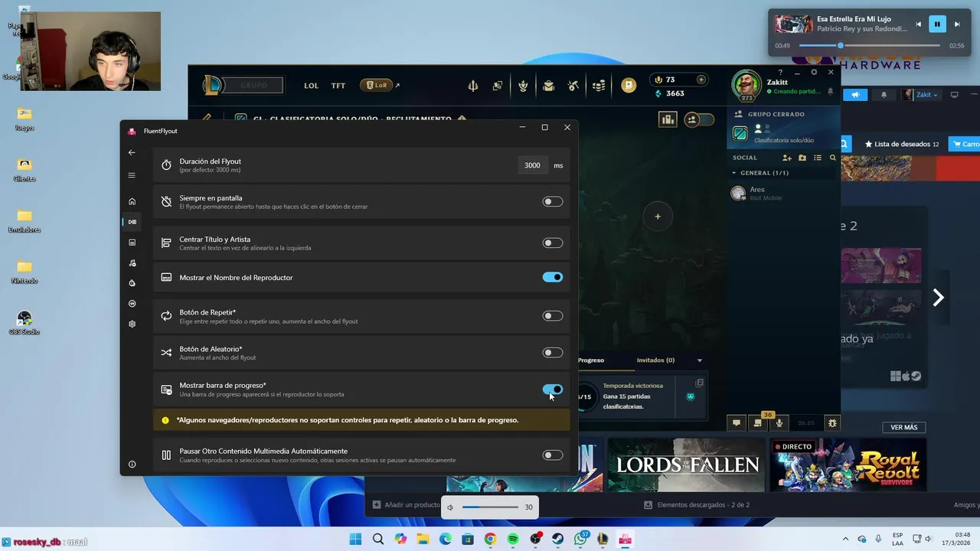This screenshot has width=980, height=551.
Task: Invite player with the lobby plus slot
Action: pos(658,217)
